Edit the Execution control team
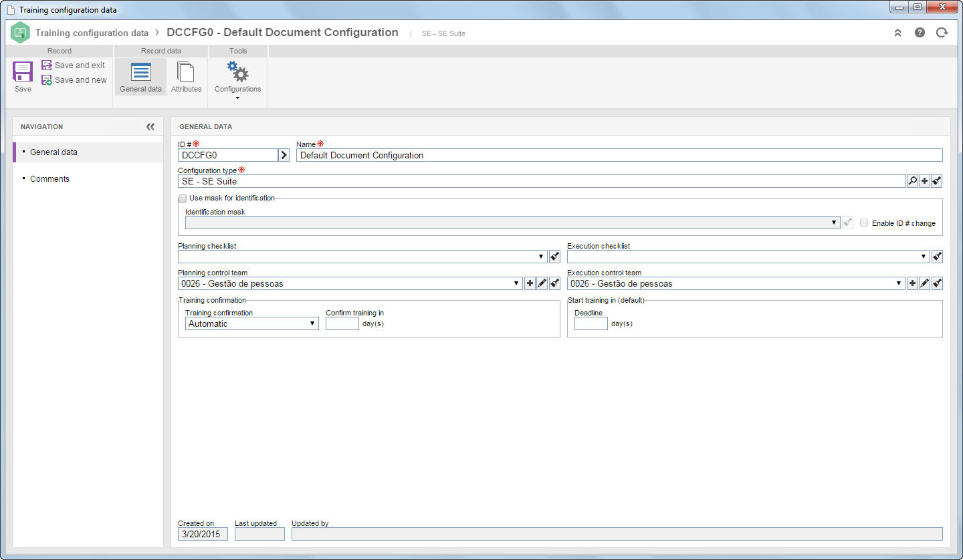 (924, 283)
